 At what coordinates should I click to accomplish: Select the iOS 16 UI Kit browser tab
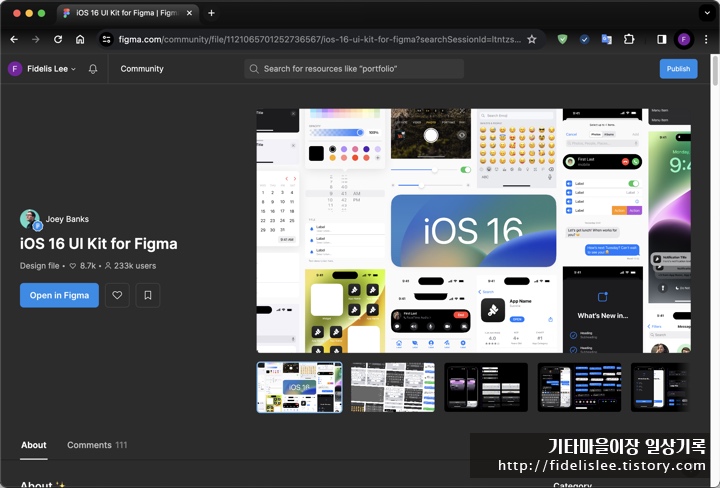pyautogui.click(x=127, y=13)
